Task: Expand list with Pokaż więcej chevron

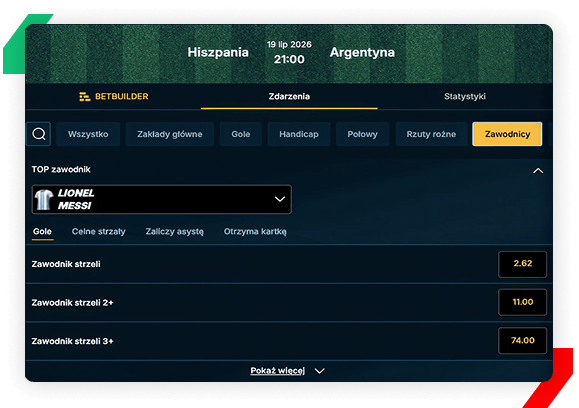Action: coord(320,371)
